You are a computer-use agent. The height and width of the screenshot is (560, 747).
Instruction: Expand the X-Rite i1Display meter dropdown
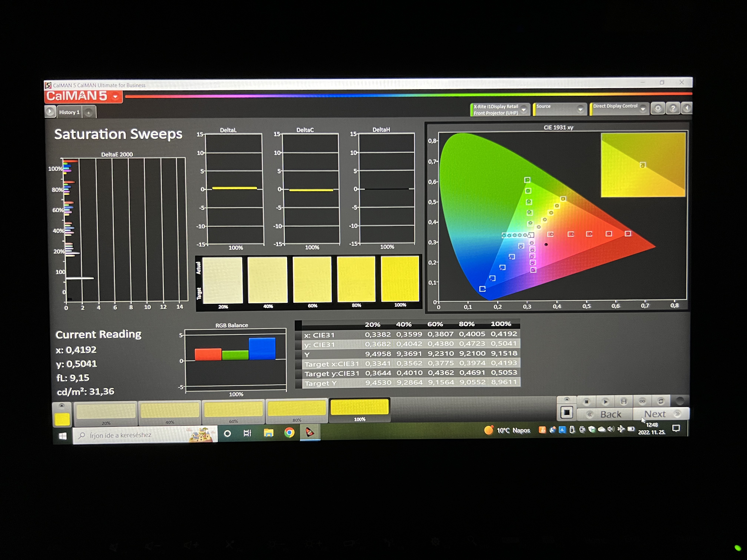[x=524, y=109]
